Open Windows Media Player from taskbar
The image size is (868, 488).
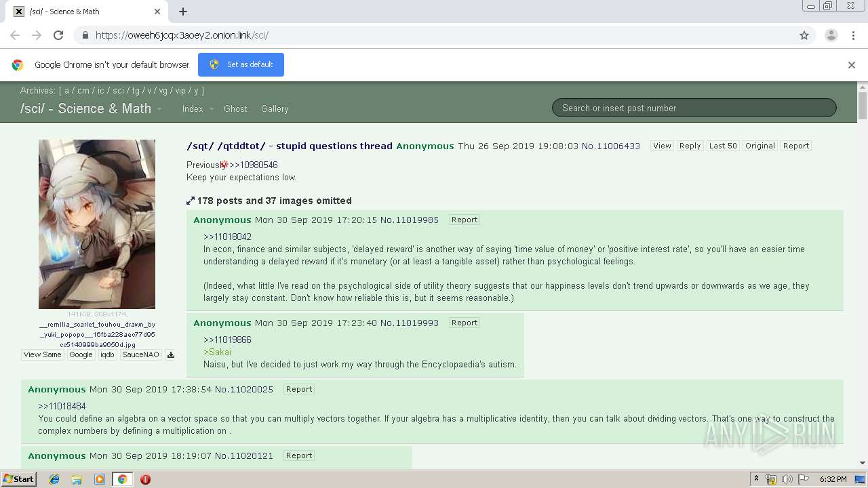100,479
